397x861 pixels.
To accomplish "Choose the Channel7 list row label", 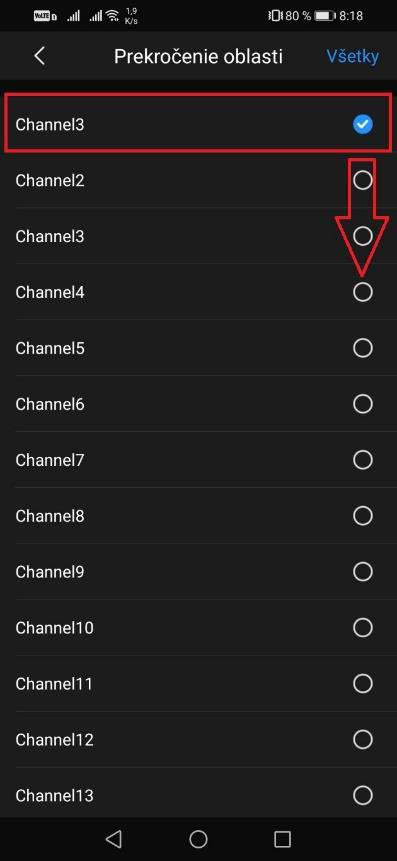I will pos(50,460).
